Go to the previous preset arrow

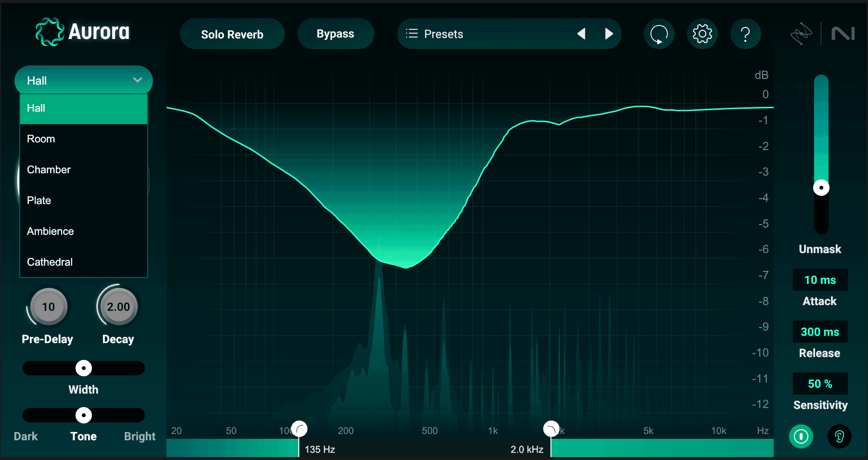click(581, 34)
